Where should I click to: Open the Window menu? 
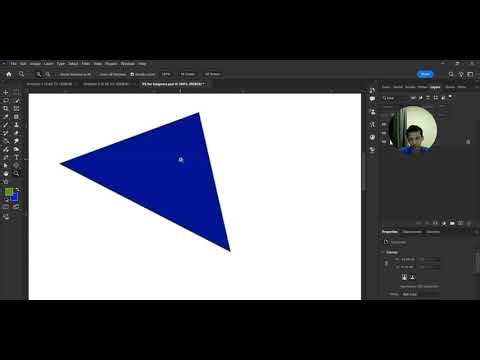point(128,63)
